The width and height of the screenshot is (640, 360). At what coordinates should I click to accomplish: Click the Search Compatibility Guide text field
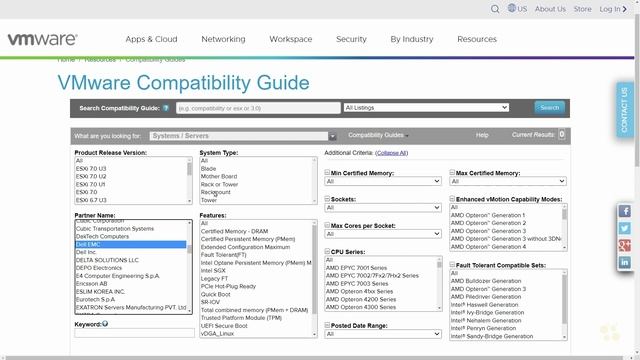pyautogui.click(x=258, y=108)
